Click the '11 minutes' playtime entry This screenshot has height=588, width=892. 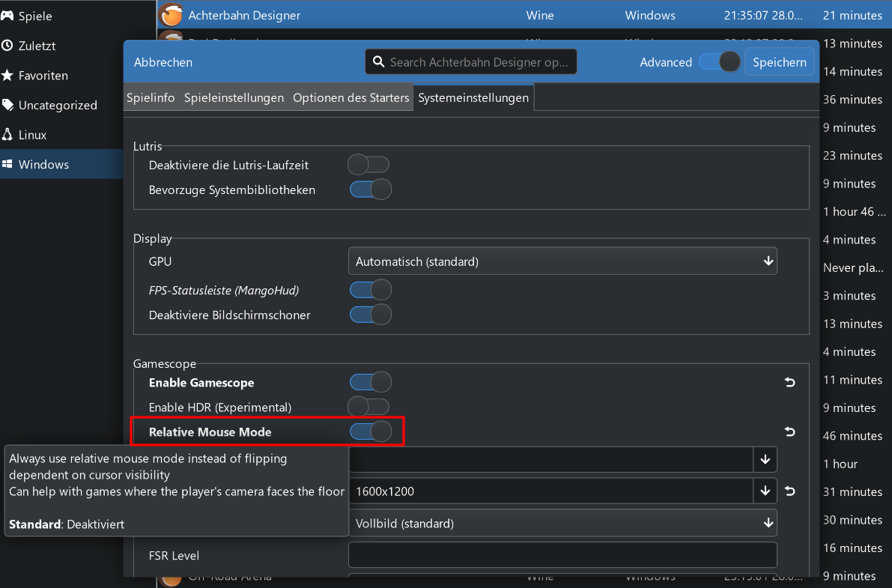click(x=852, y=380)
